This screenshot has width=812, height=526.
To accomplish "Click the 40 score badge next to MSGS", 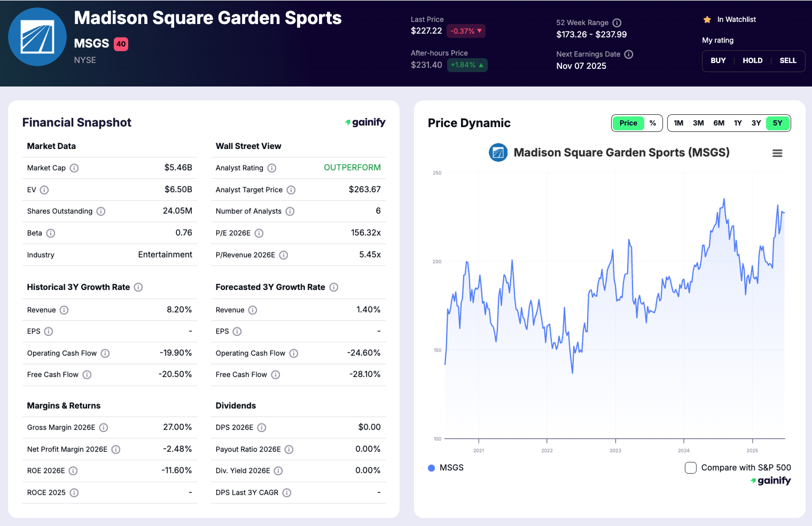I will (x=120, y=43).
